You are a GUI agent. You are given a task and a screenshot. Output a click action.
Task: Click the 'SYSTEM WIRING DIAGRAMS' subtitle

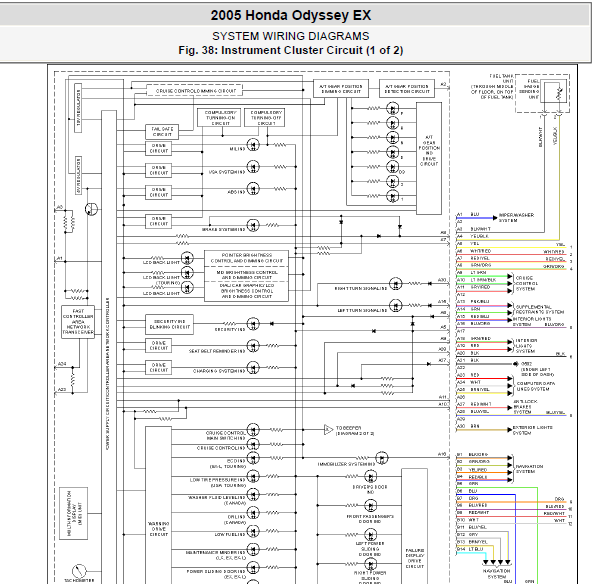(x=291, y=36)
